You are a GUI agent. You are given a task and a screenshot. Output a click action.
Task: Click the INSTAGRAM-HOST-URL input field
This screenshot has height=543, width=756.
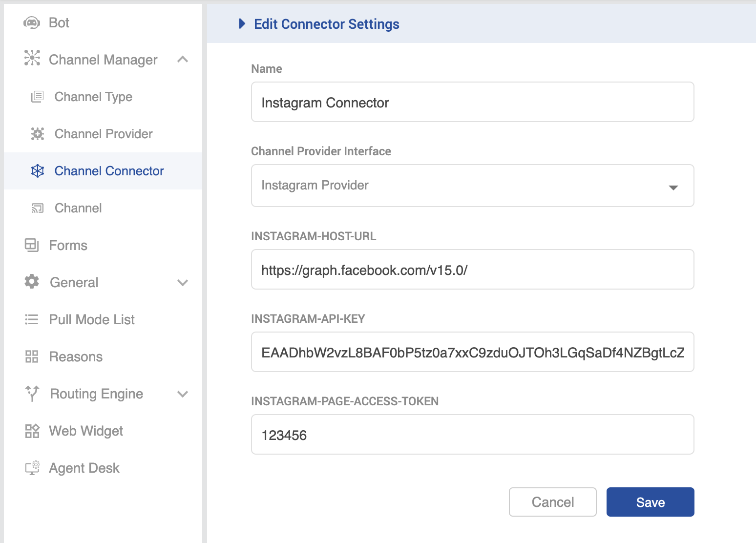472,270
